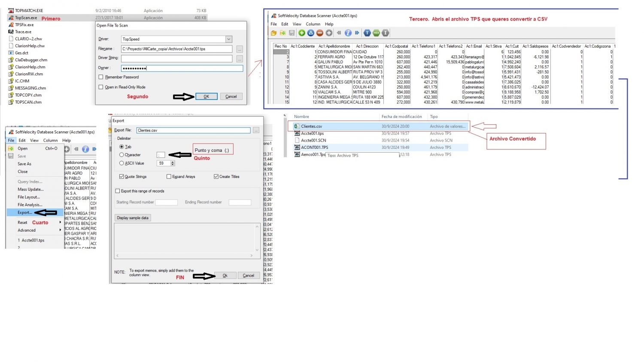Screen dimensions: 644x362
Task: Sort by Nombre column header in file list
Action: [x=301, y=117]
